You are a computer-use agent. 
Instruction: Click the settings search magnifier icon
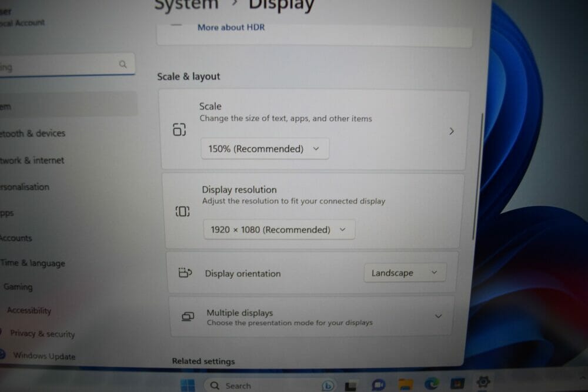point(123,65)
